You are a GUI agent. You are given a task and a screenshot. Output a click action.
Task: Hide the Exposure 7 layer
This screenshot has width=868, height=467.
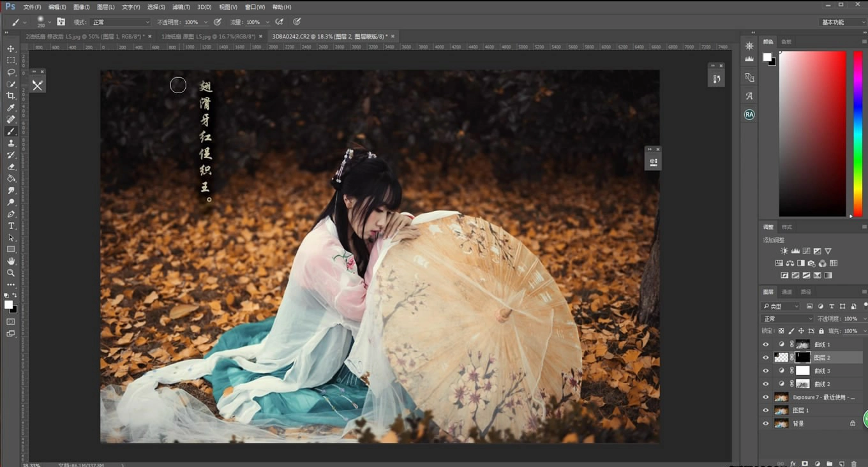[x=766, y=397]
